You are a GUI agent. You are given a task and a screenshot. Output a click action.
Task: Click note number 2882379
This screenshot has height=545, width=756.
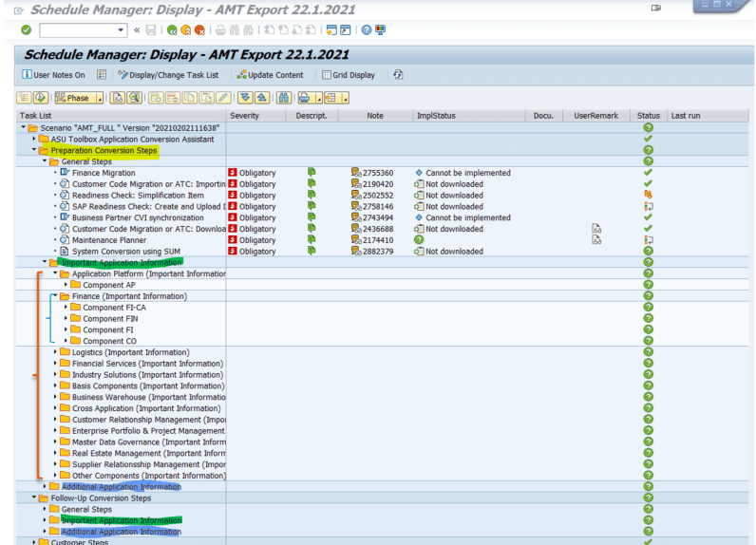click(x=378, y=252)
